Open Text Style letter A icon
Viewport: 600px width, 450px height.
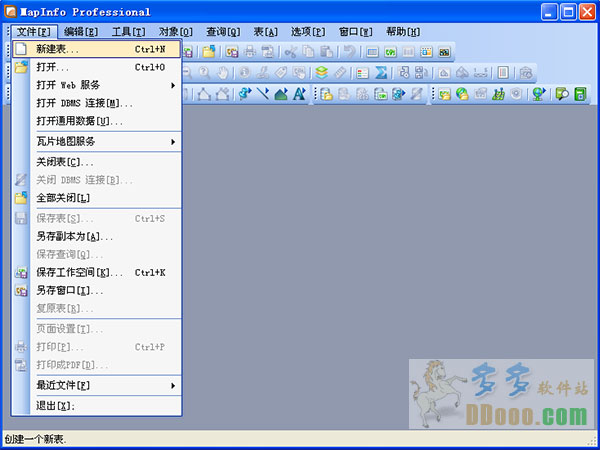pos(299,94)
